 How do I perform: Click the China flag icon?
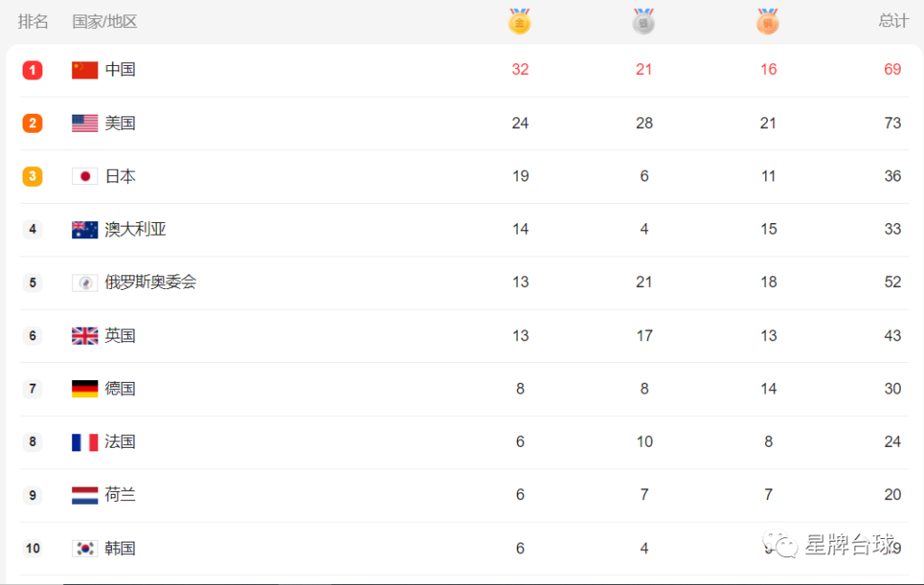(x=85, y=70)
